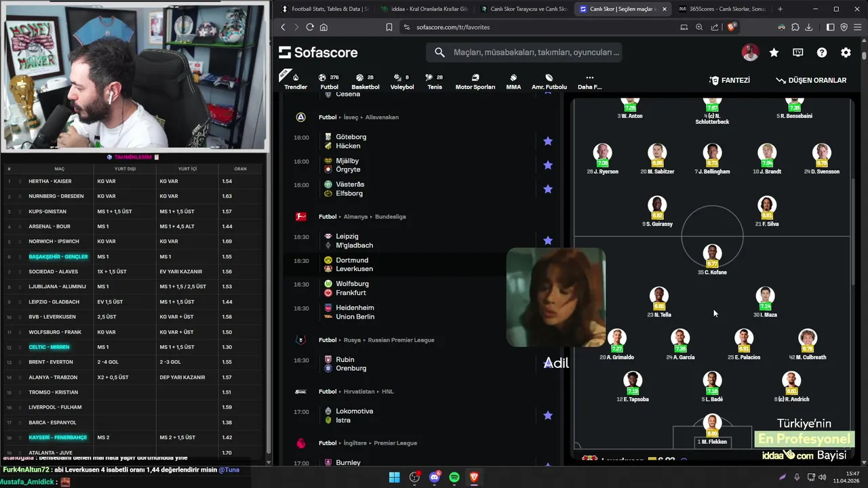868x488 pixels.
Task: Open Sofascore settings gear
Action: 846,52
